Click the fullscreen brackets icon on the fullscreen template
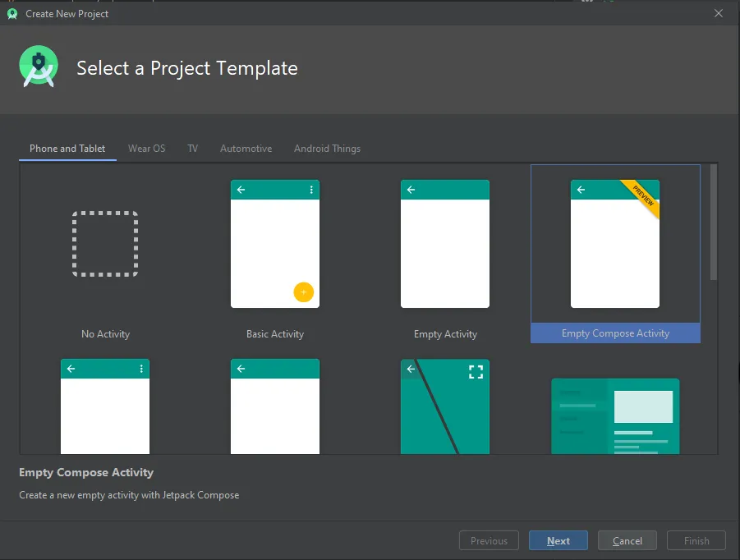 [476, 372]
